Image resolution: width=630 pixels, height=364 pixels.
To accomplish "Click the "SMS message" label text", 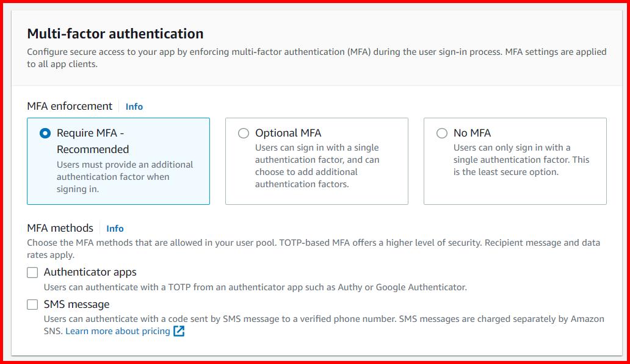I will point(76,305).
